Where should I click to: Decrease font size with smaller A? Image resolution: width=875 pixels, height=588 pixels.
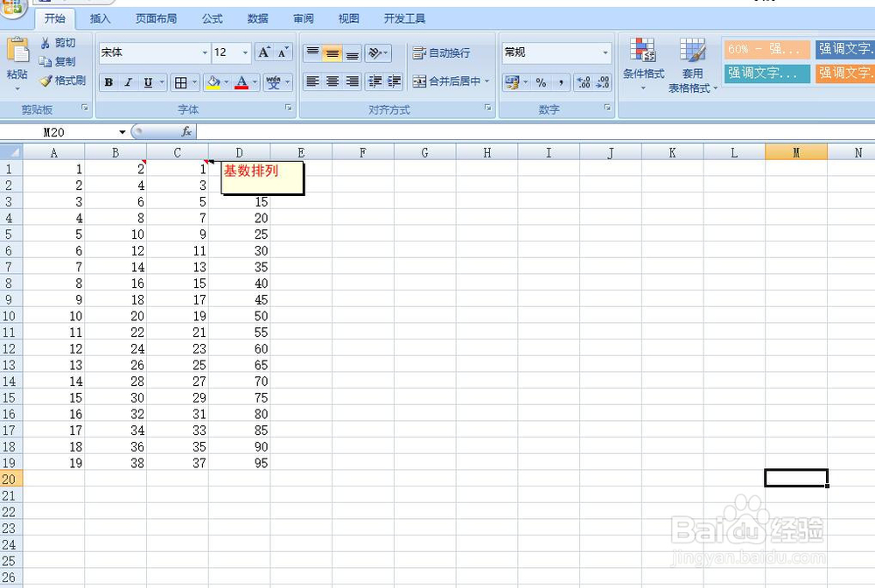point(283,52)
